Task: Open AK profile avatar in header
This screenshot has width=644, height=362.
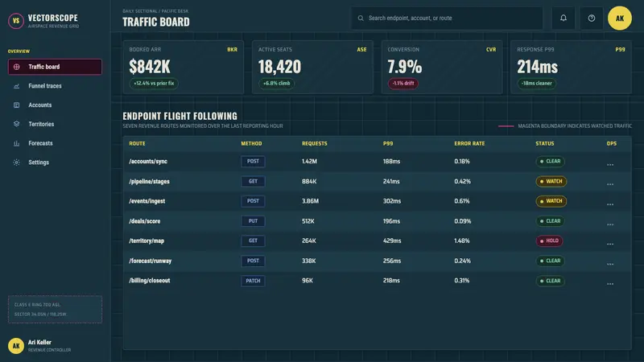Action: point(619,18)
